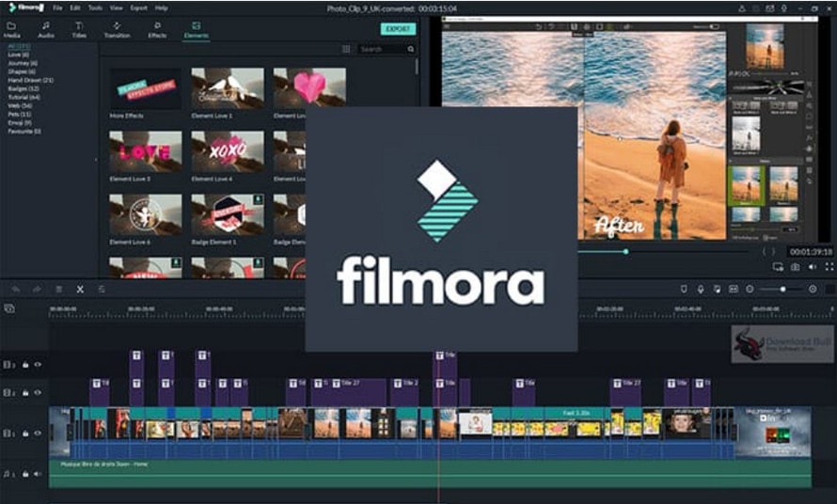The height and width of the screenshot is (504, 837).
Task: Adjust the timeline zoom slider handle
Action: tap(782, 289)
